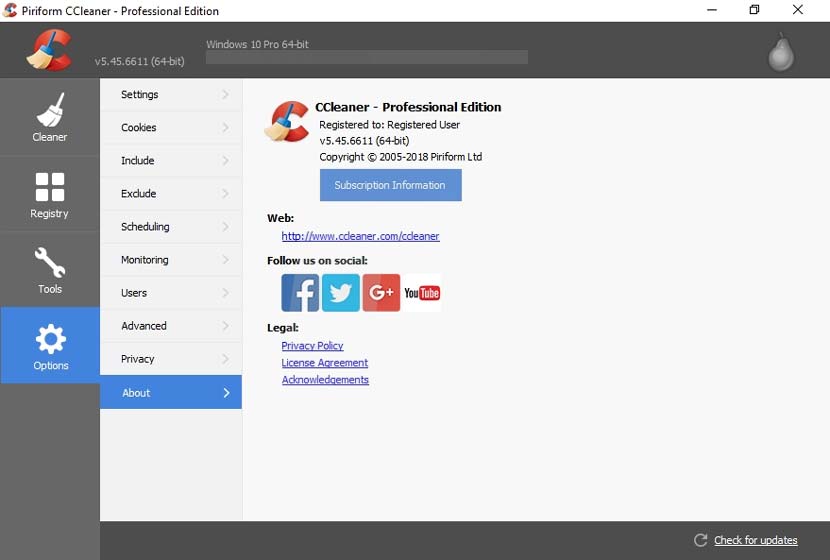Open the Settings options page
Viewport: 830px width, 560px height.
[171, 95]
